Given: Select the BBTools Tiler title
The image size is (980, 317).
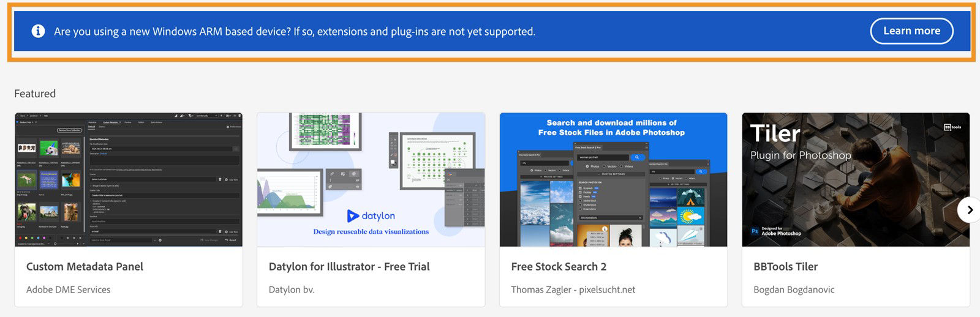Looking at the screenshot, I should (x=785, y=267).
